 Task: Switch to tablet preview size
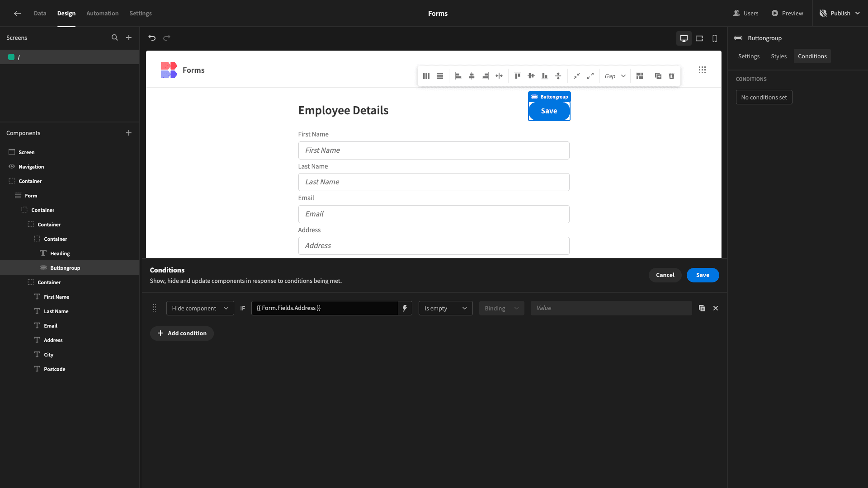tap(699, 38)
